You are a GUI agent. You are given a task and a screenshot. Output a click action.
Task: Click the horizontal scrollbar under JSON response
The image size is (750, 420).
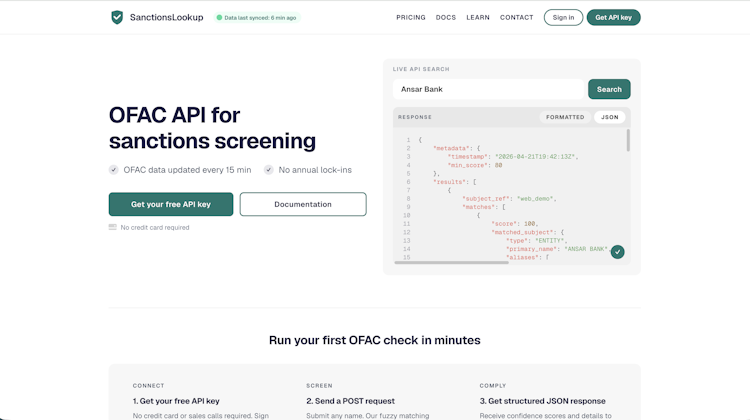tap(451, 263)
